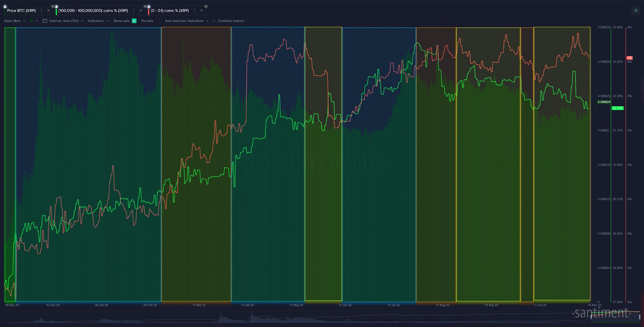Remove the [0 - 0.1) coins % metric
644x327 pixels.
click(201, 10)
